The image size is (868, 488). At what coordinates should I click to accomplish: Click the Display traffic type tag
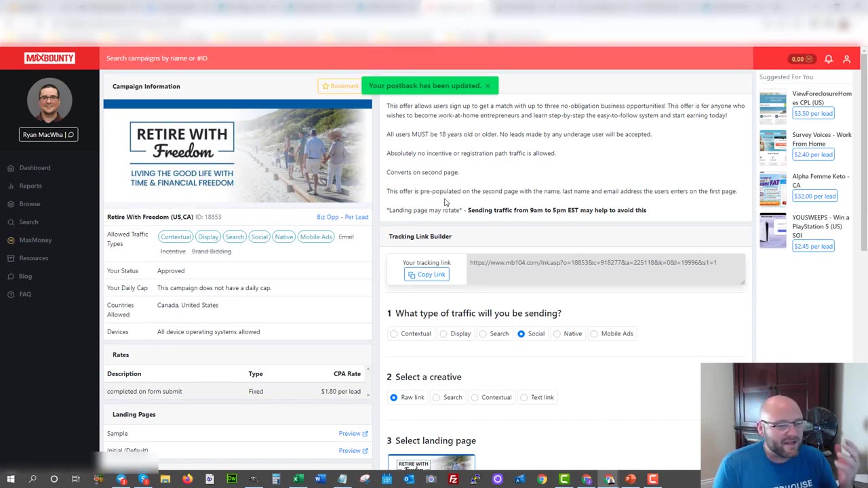click(208, 237)
